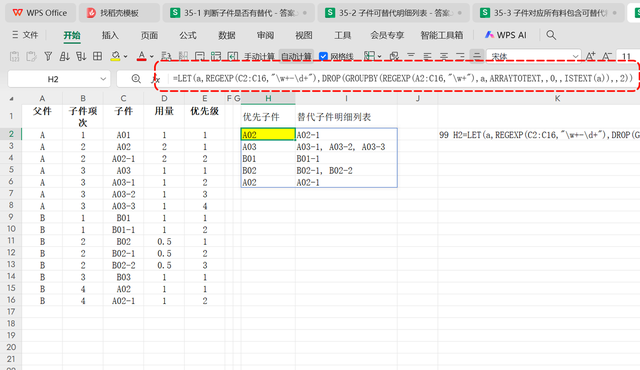
Task: Click the icon just left of 手动计算
Action: (x=233, y=56)
